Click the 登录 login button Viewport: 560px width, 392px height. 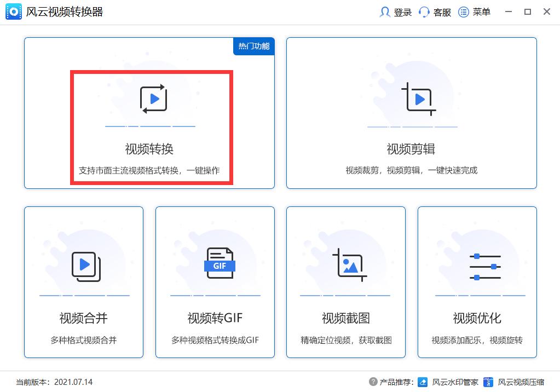(403, 12)
